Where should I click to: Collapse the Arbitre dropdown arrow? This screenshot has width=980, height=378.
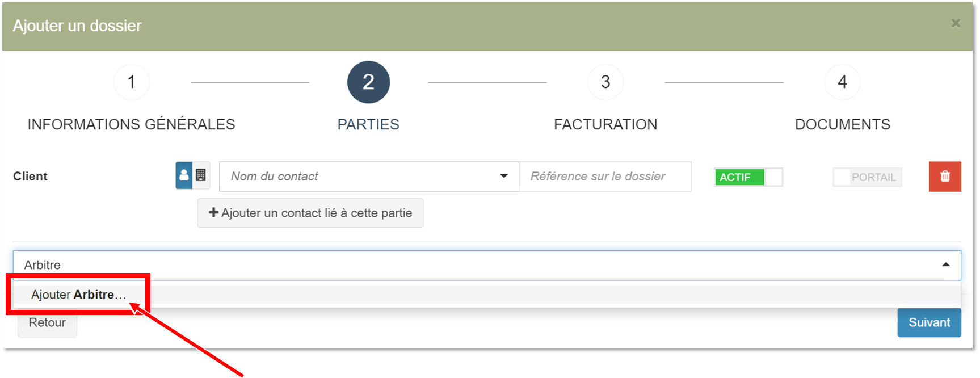coord(946,264)
